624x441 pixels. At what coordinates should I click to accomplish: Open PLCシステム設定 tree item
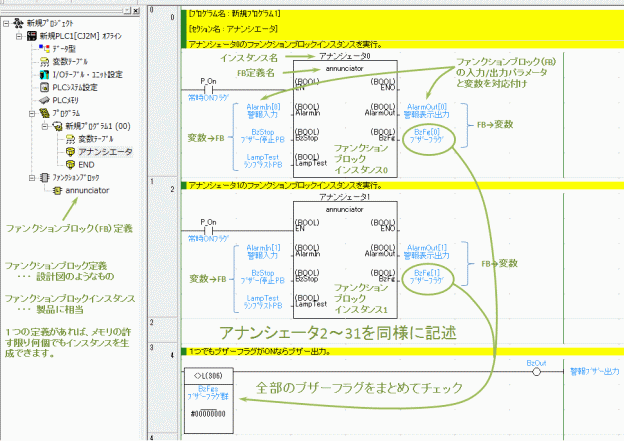[75, 87]
